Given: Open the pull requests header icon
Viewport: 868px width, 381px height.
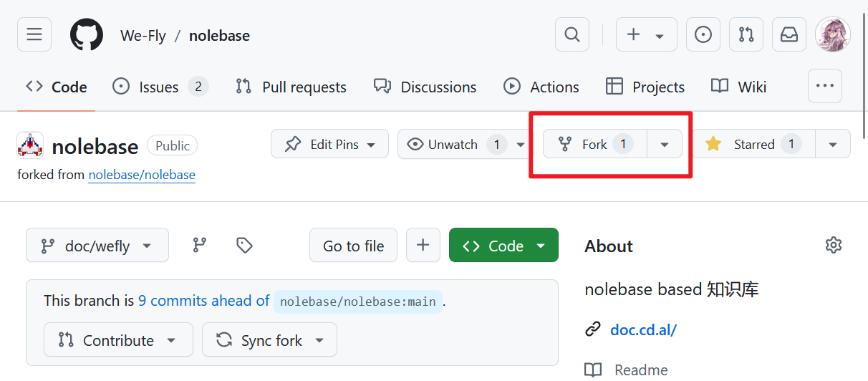Looking at the screenshot, I should [746, 35].
